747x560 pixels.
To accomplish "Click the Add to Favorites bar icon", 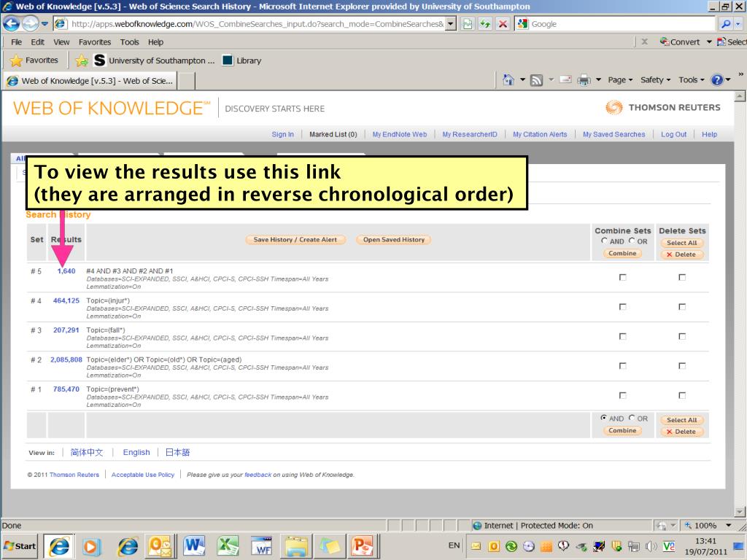I will [82, 61].
